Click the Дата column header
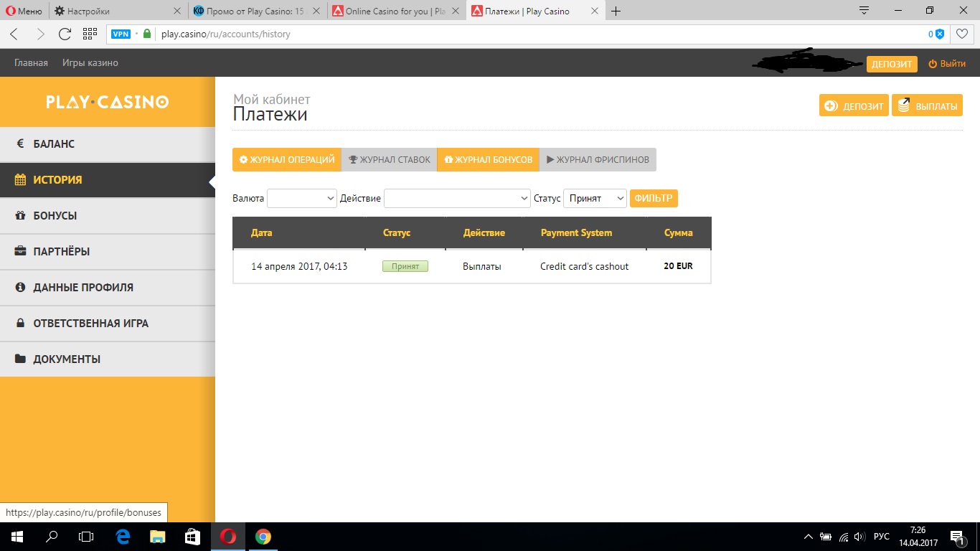The height and width of the screenshot is (551, 980). click(261, 232)
